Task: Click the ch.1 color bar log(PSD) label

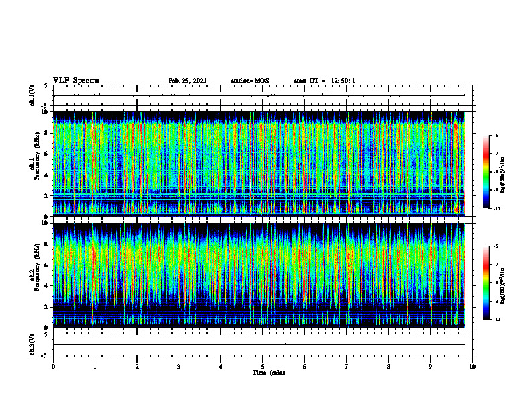Action: pyautogui.click(x=503, y=175)
